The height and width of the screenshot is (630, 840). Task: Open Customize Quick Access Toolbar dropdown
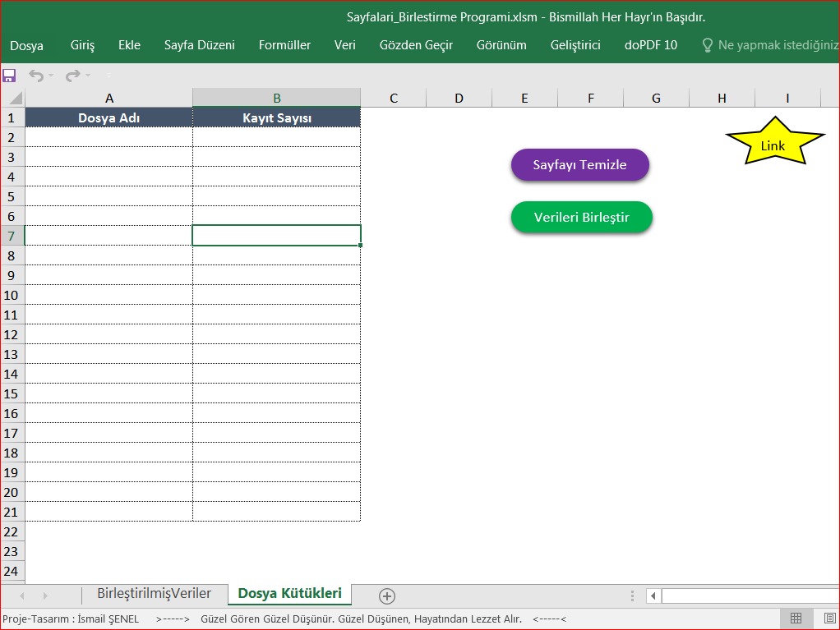tap(108, 76)
